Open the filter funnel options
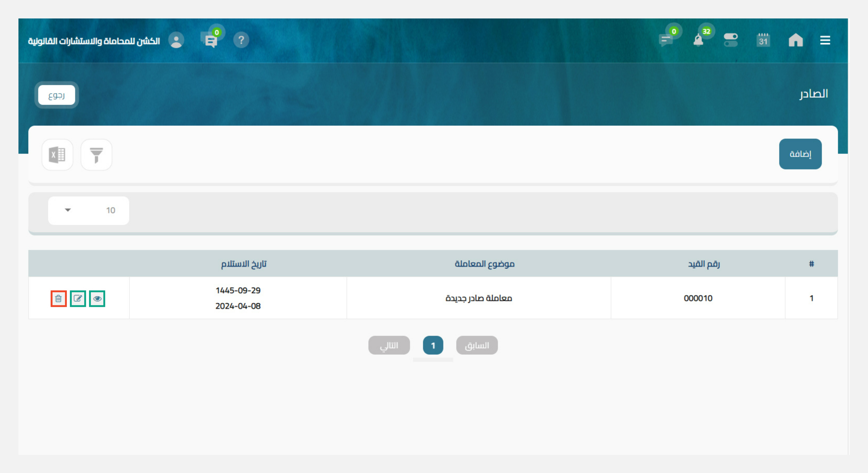 tap(96, 155)
